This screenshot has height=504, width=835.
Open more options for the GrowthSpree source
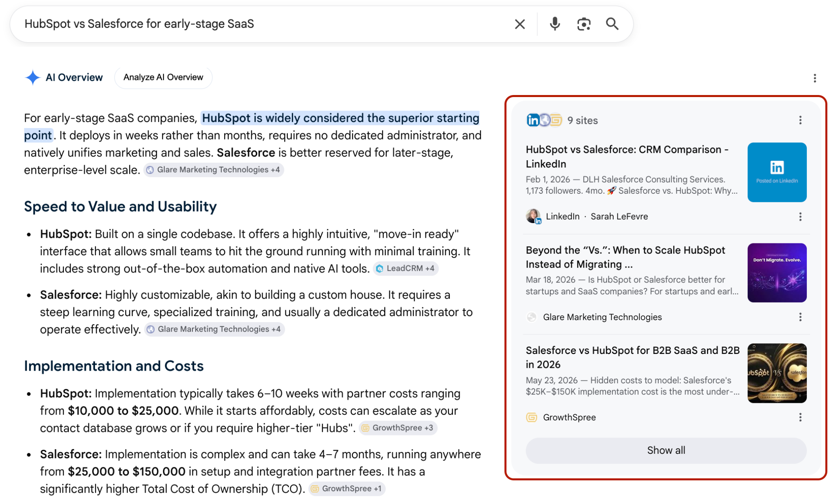coord(800,417)
